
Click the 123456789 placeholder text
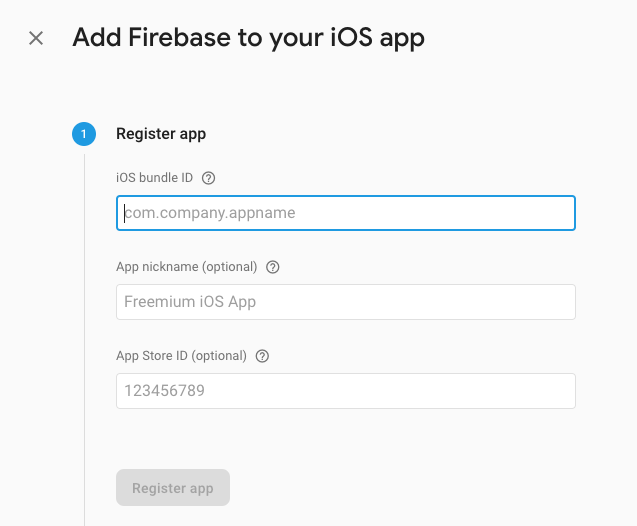pos(164,391)
